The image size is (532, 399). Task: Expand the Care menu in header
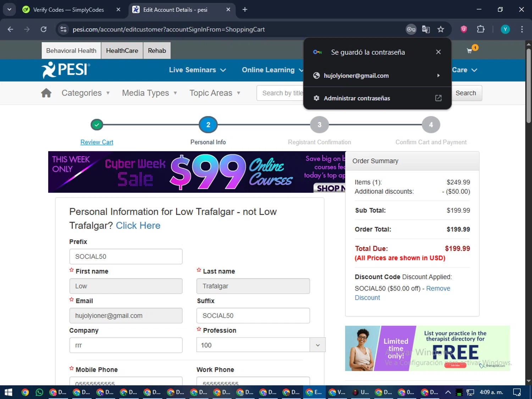(465, 70)
